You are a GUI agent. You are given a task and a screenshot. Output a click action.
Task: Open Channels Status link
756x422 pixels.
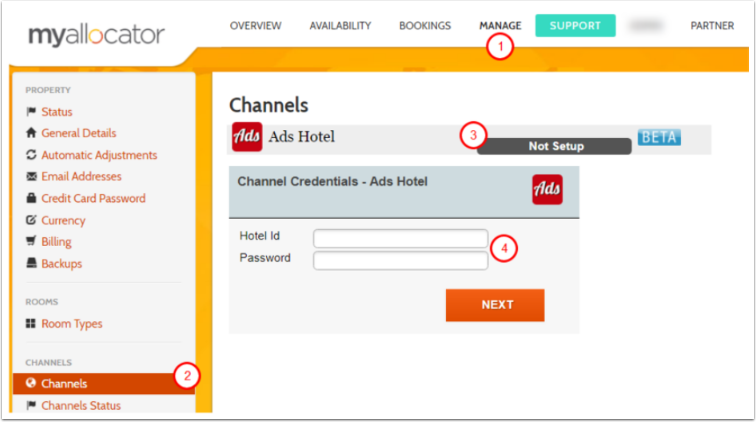pos(81,406)
